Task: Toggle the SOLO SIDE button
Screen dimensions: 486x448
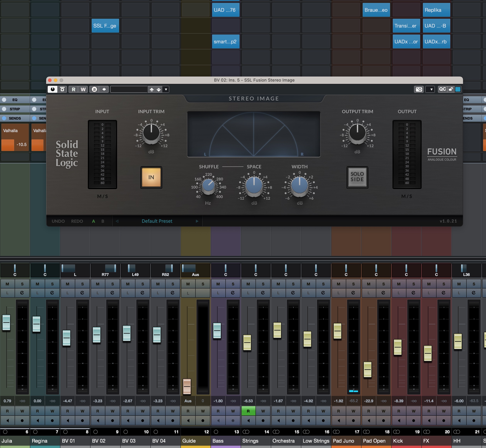Action: [x=357, y=177]
